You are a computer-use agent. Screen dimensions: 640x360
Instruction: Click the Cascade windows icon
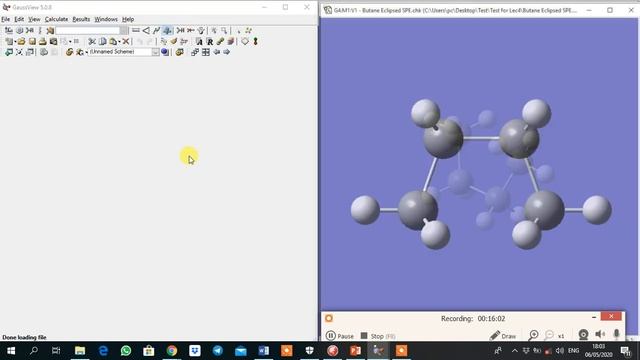[x=195, y=52]
